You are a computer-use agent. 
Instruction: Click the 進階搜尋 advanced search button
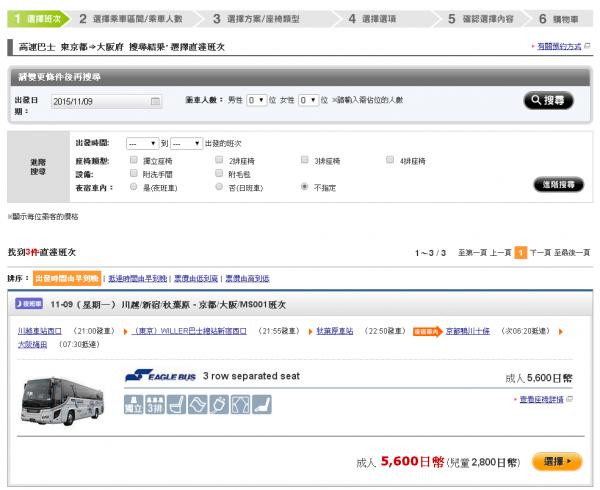(559, 185)
